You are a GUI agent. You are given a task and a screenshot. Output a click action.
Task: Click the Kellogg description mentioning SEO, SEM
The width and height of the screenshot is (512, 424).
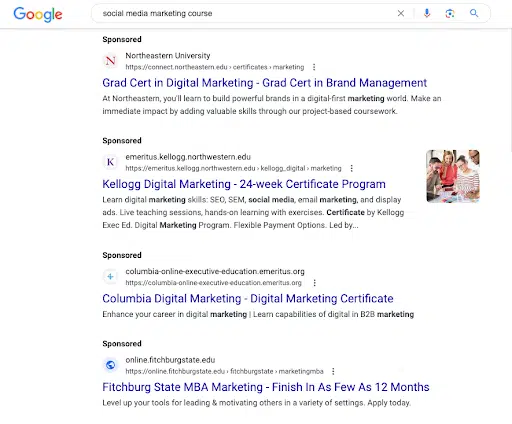(253, 212)
